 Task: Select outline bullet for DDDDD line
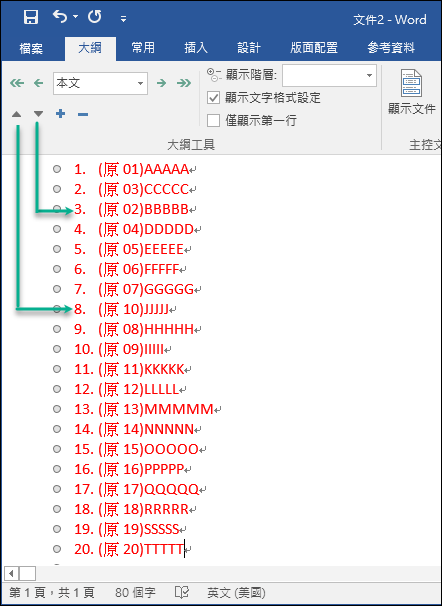pyautogui.click(x=57, y=229)
